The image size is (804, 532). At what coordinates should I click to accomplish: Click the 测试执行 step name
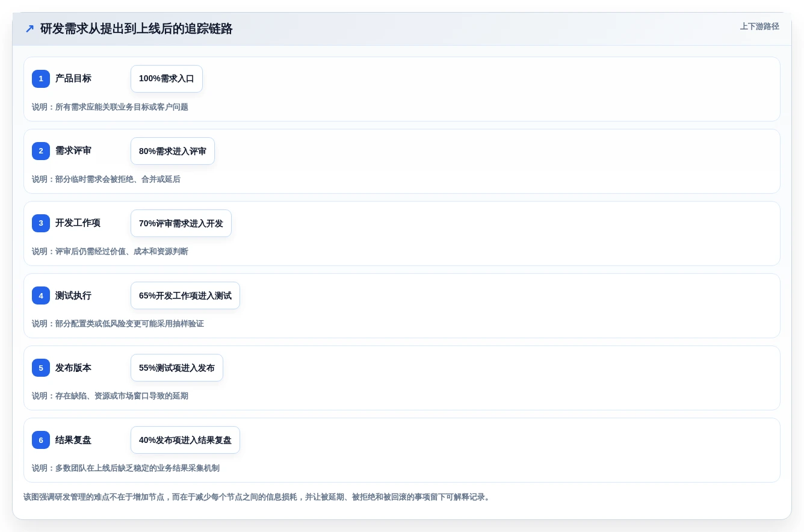73,295
